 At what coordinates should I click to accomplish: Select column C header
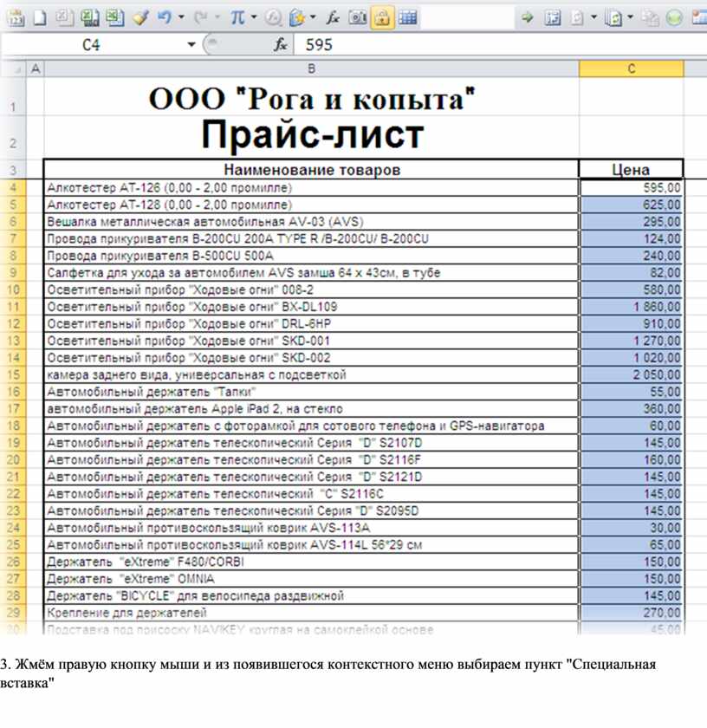point(632,69)
